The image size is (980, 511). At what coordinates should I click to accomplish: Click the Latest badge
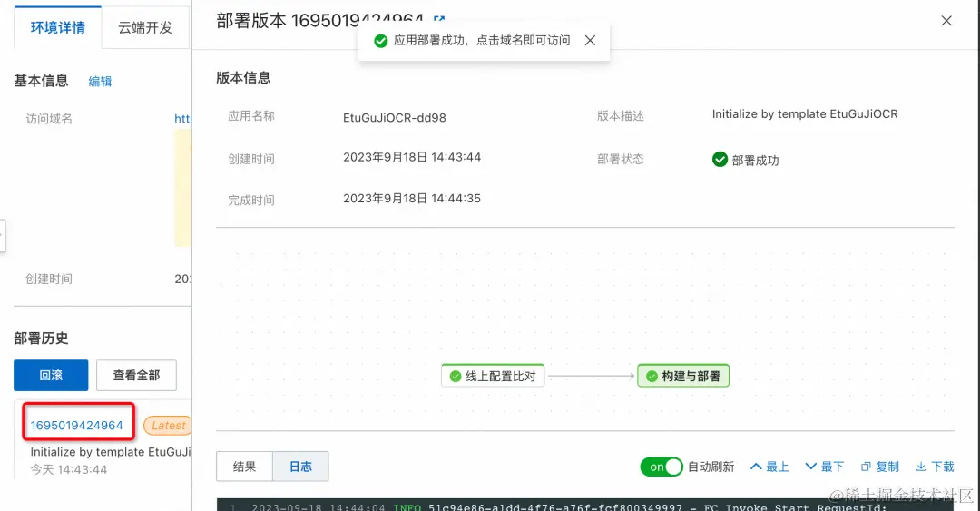coord(168,426)
